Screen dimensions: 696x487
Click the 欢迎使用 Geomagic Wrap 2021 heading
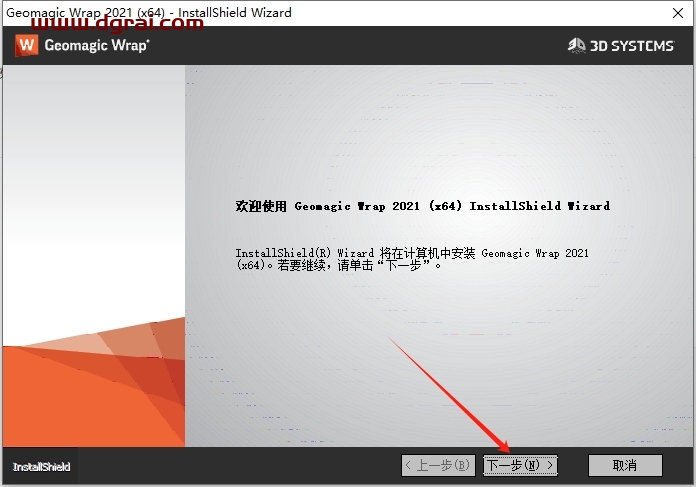point(423,206)
